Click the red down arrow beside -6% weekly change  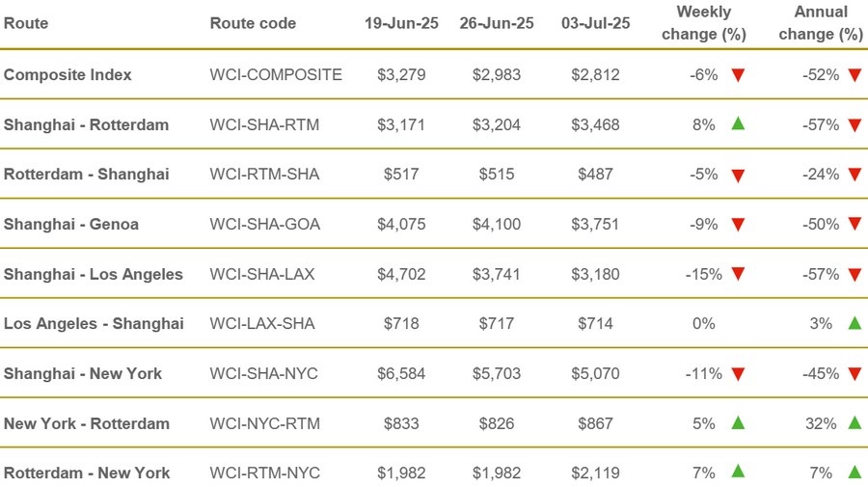click(738, 75)
